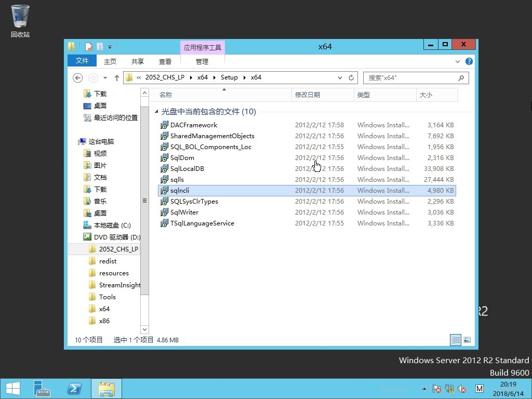Show hidden tray icons arrow

tap(424, 389)
